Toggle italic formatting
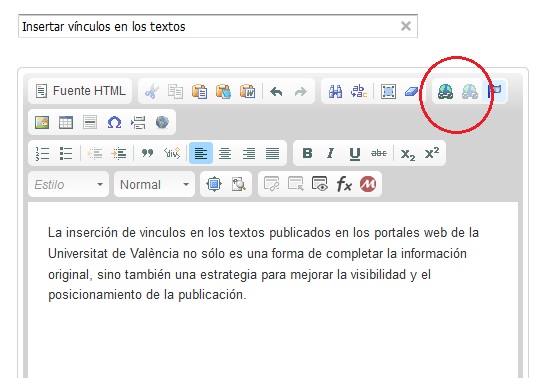Image resolution: width=540 pixels, height=378 pixels. click(x=331, y=153)
